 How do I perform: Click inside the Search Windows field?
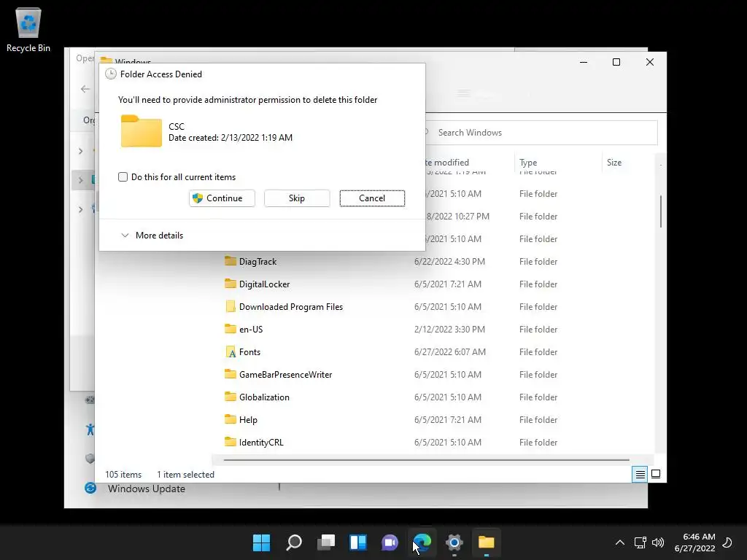point(541,133)
